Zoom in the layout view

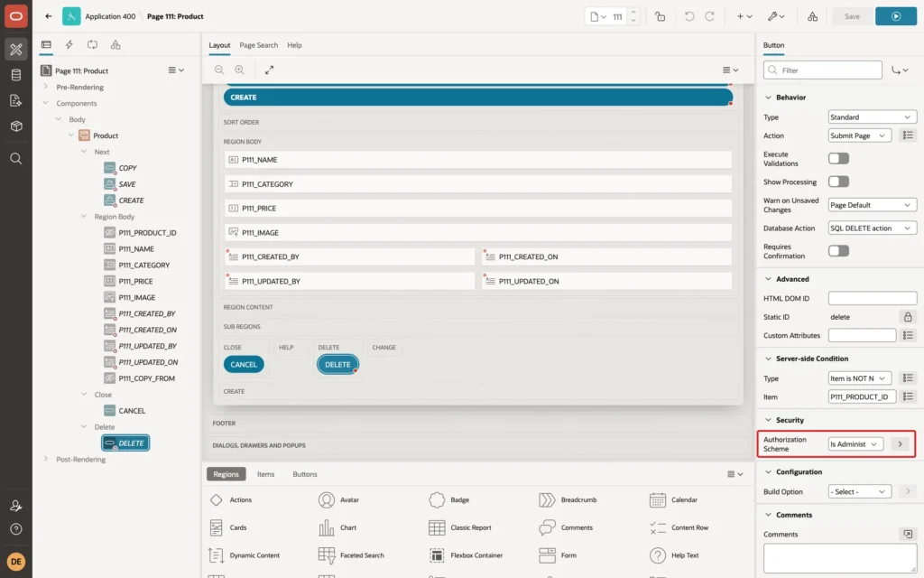click(240, 70)
